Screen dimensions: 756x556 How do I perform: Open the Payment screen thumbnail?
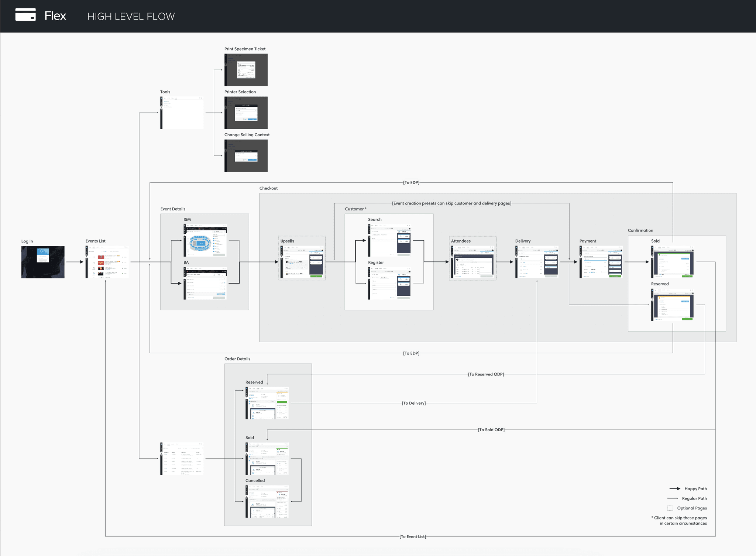tap(601, 262)
